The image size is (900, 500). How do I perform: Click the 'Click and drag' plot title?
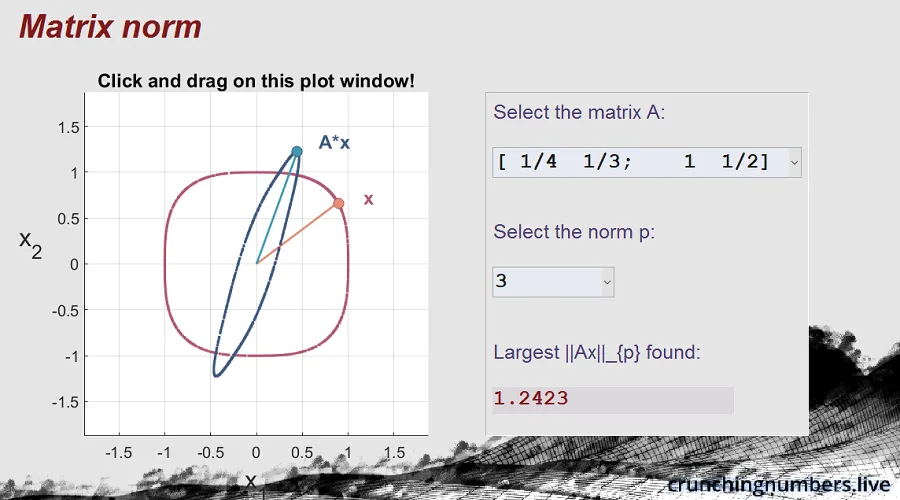click(256, 81)
